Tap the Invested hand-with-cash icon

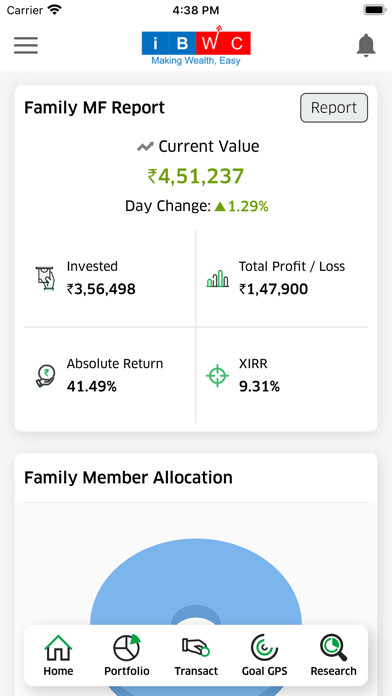pos(45,278)
